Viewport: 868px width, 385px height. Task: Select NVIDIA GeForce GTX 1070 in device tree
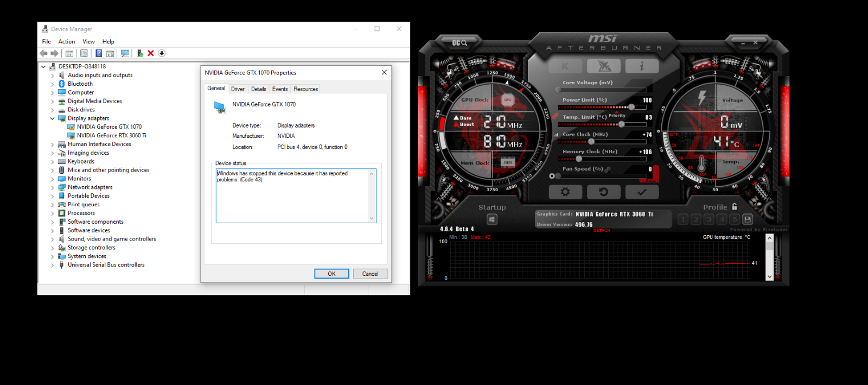click(109, 127)
